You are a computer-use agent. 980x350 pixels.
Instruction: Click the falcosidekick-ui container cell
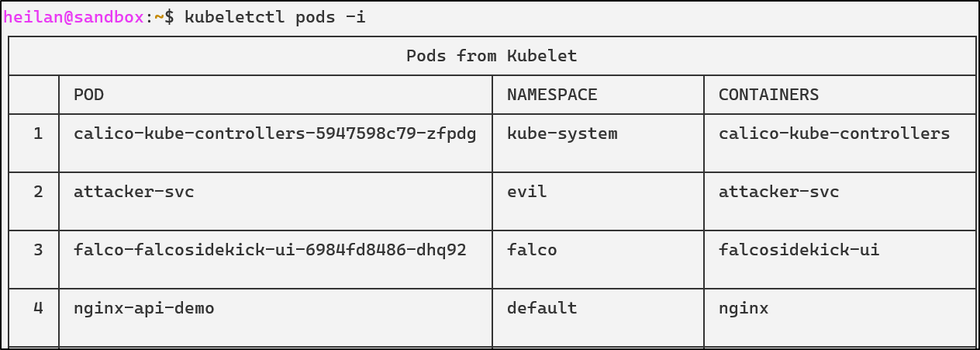click(799, 250)
